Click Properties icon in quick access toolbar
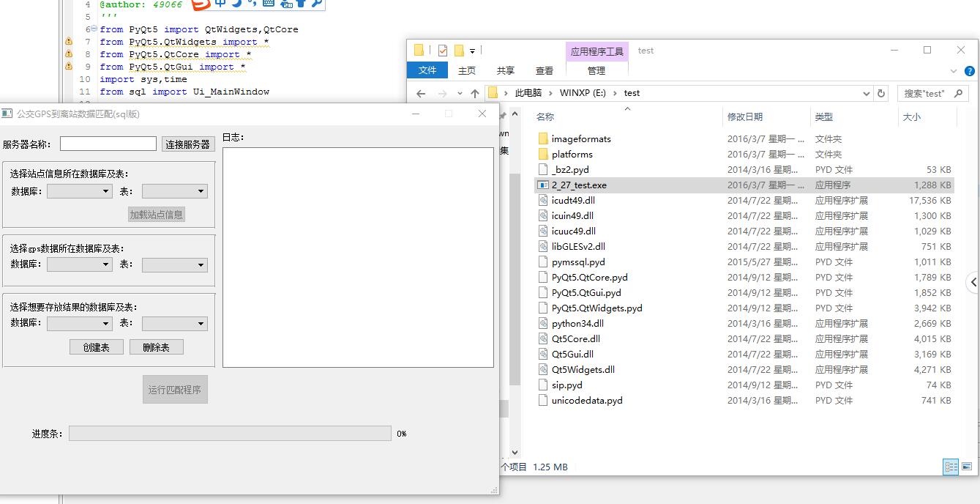The height and width of the screenshot is (504, 980). pos(443,51)
